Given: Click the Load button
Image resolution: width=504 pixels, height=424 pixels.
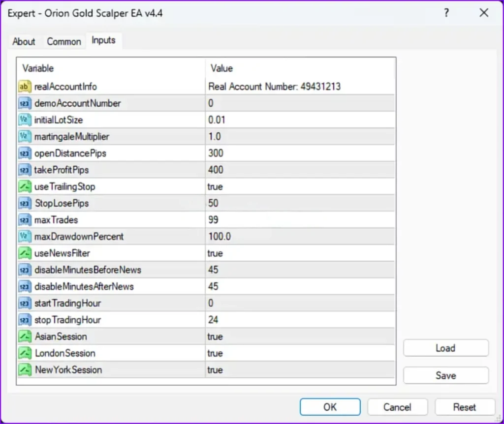Looking at the screenshot, I should [x=445, y=348].
